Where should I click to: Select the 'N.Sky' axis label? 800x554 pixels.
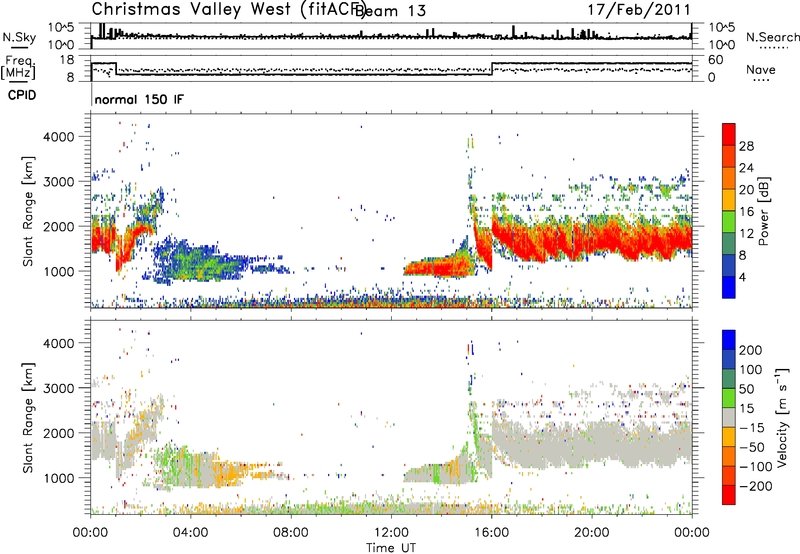[x=19, y=37]
